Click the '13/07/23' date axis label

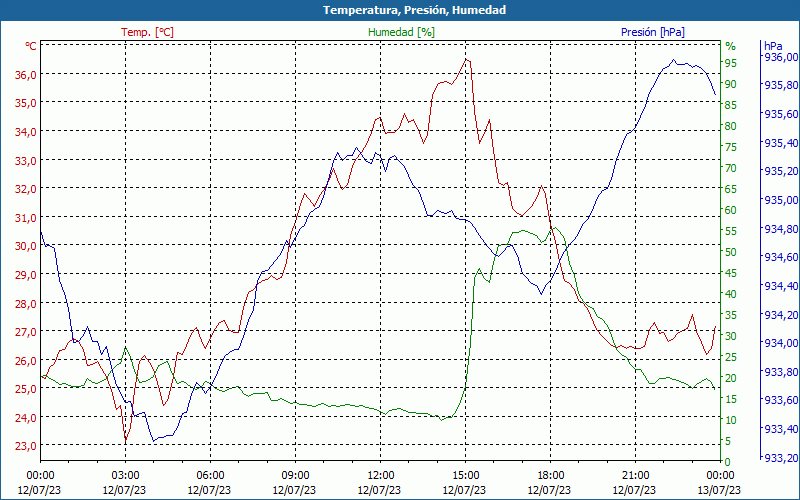pyautogui.click(x=719, y=490)
